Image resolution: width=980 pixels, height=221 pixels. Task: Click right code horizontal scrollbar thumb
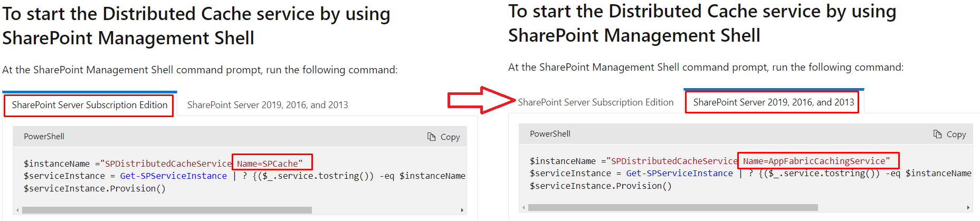673,207
